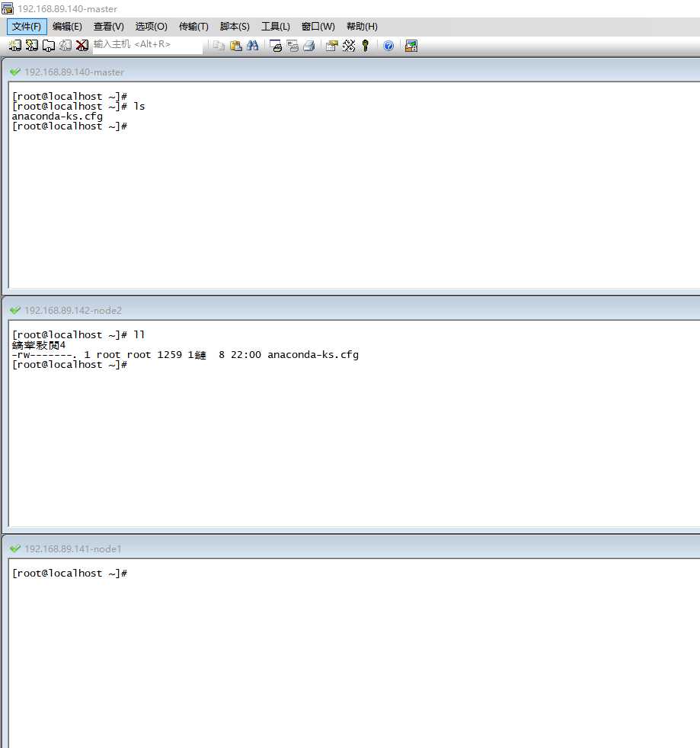Click green checkmark on master tab
The image size is (700, 748).
(x=14, y=72)
